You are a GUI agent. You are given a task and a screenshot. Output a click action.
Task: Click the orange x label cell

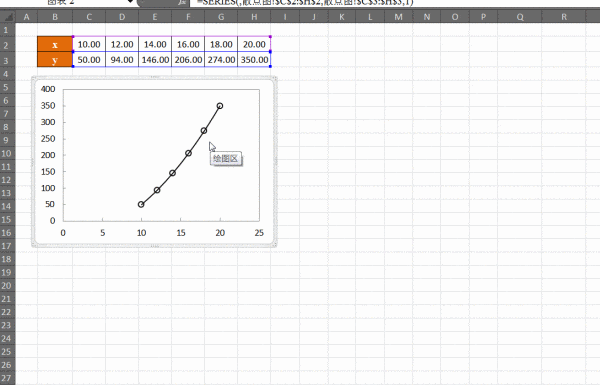pos(55,44)
